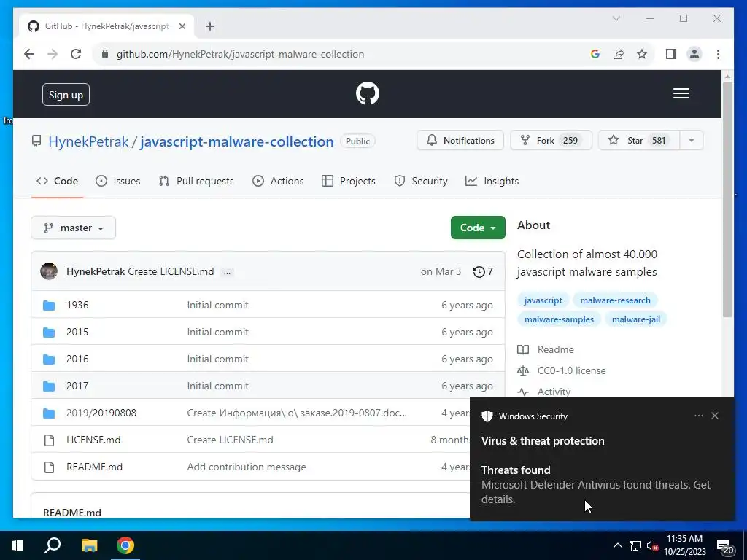Click the folder icon beside 2015
Image resolution: width=747 pixels, height=560 pixels.
pyautogui.click(x=49, y=332)
